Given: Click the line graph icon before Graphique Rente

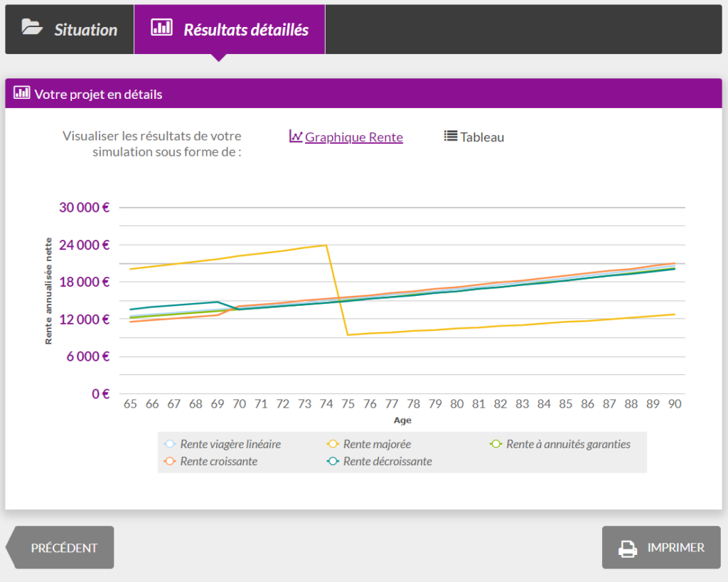Looking at the screenshot, I should coord(296,136).
